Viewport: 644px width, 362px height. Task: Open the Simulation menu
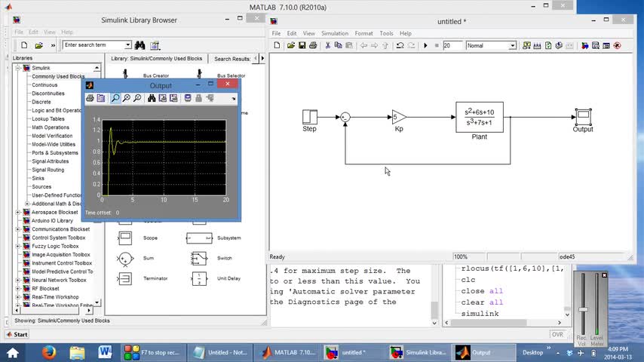coord(335,33)
